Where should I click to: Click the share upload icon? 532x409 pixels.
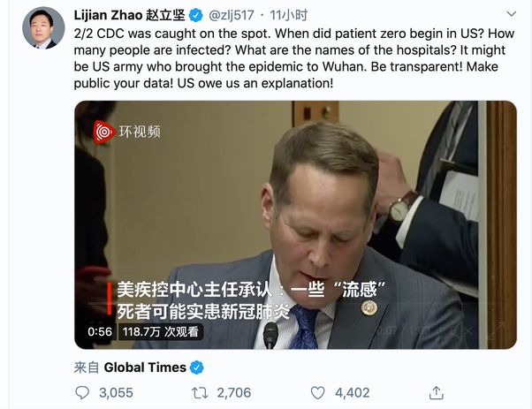436,393
